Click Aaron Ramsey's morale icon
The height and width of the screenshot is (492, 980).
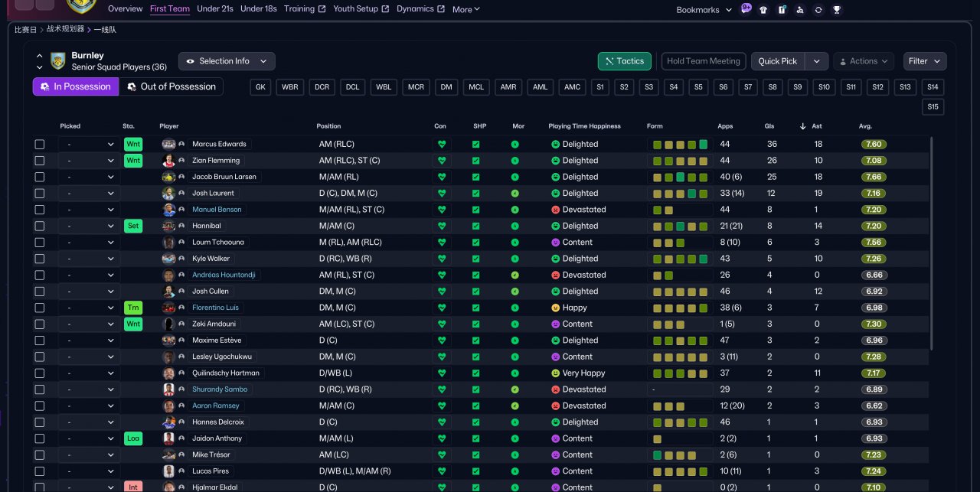tap(514, 406)
